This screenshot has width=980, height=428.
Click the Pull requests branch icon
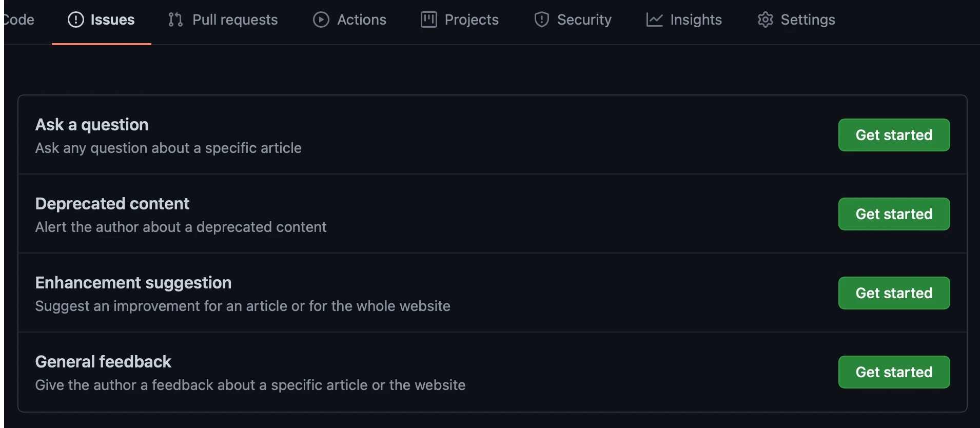tap(175, 20)
